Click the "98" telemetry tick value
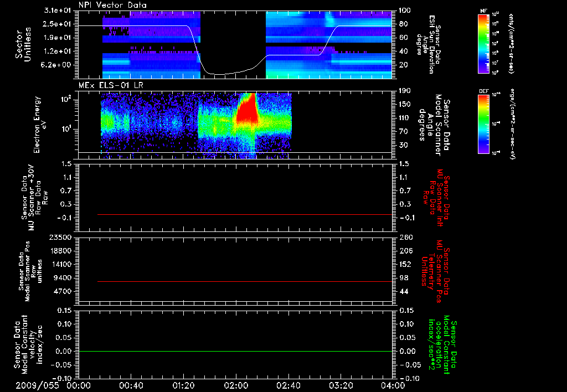The image size is (567, 392). [x=404, y=278]
